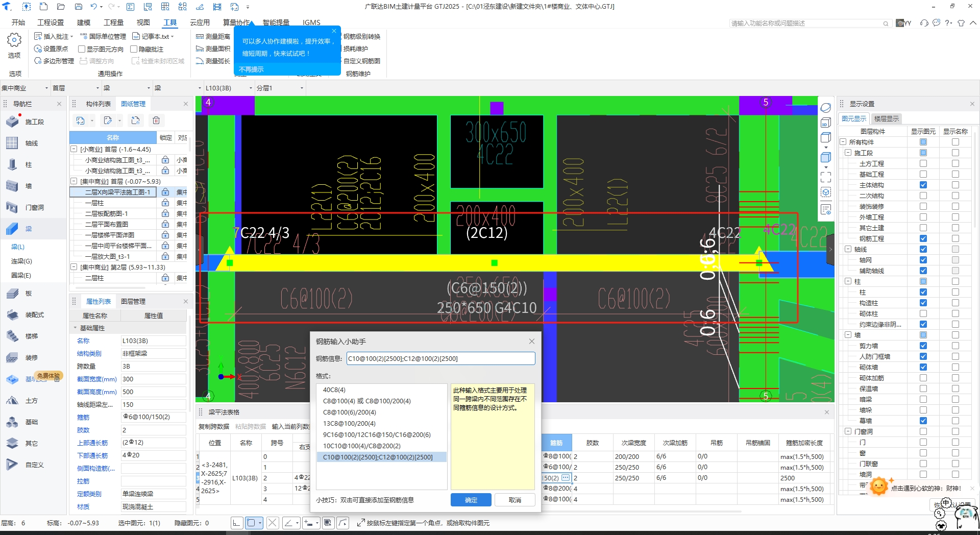
Task: Click the 3D view cube icon
Action: point(826,123)
